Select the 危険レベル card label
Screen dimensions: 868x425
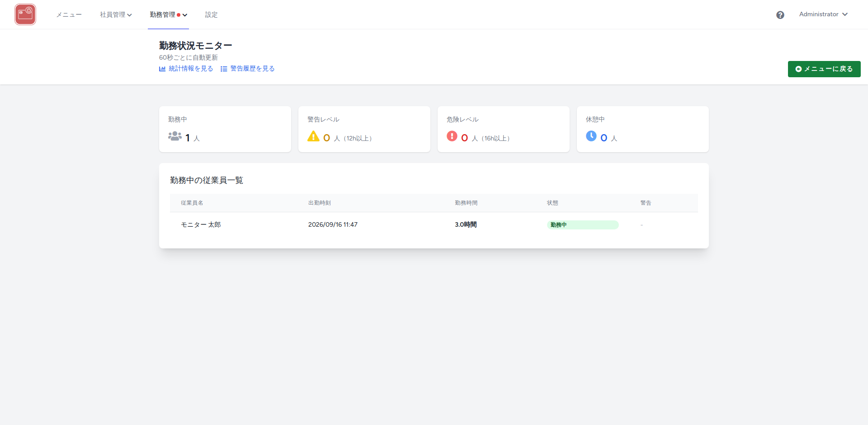pyautogui.click(x=462, y=119)
